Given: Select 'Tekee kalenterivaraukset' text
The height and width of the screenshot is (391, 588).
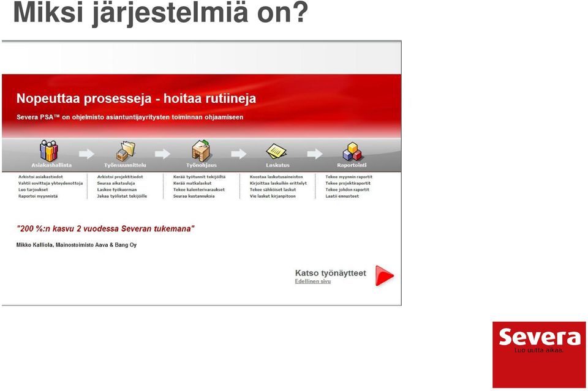Looking at the screenshot, I should 198,190.
